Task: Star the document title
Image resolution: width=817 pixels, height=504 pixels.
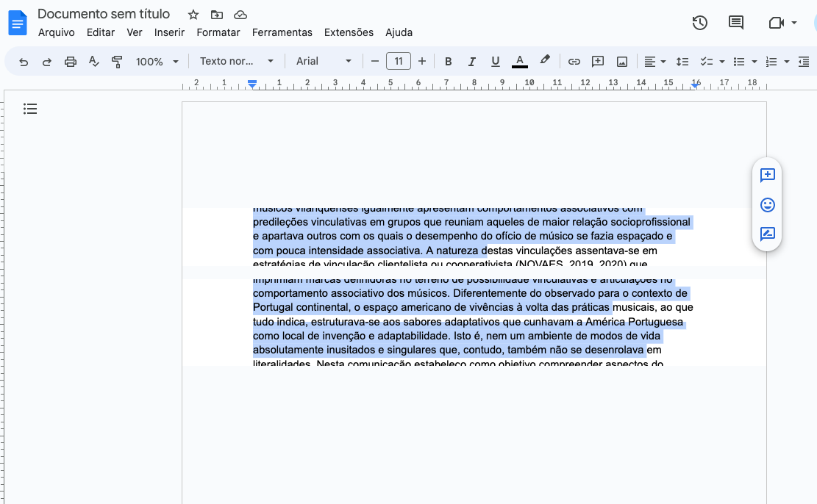Action: coord(193,15)
